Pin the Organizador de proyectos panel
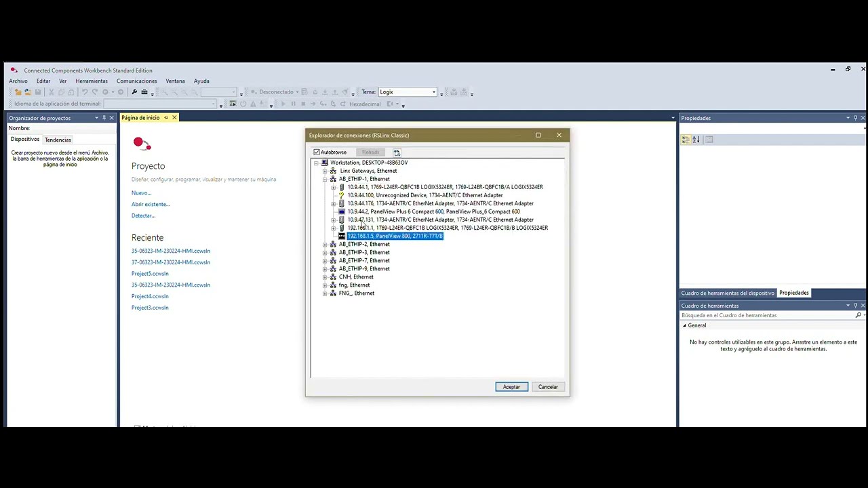868x488 pixels. pos(104,118)
